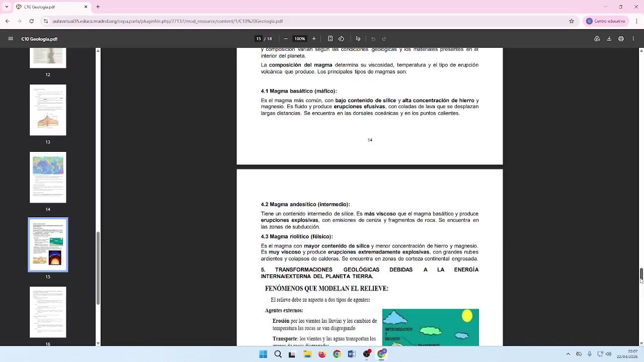Viewport: 644px width, 362px height.
Task: Click the 'Agentes externos:' text
Action: click(284, 311)
